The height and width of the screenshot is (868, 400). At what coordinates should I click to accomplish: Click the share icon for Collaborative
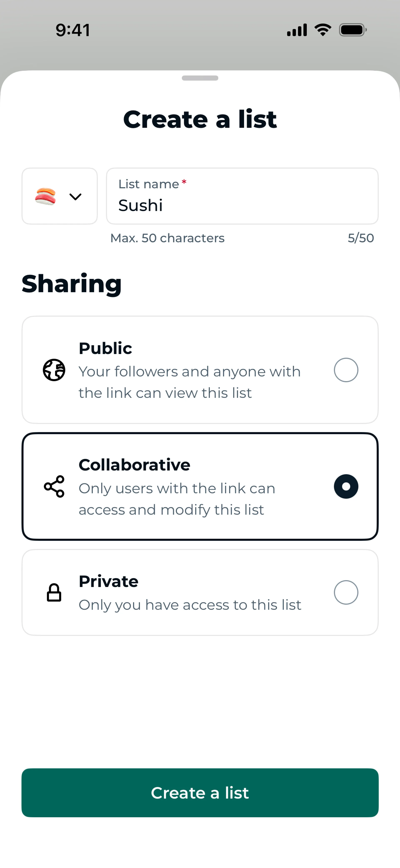click(x=54, y=487)
